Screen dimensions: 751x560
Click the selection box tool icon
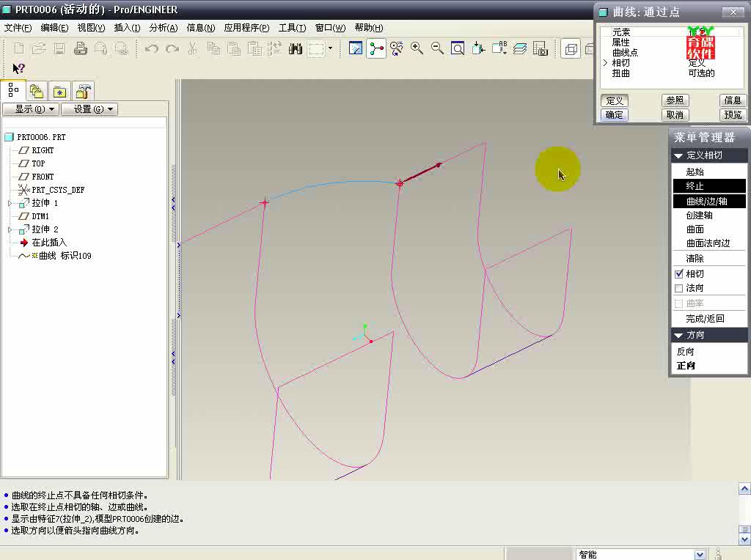(316, 49)
